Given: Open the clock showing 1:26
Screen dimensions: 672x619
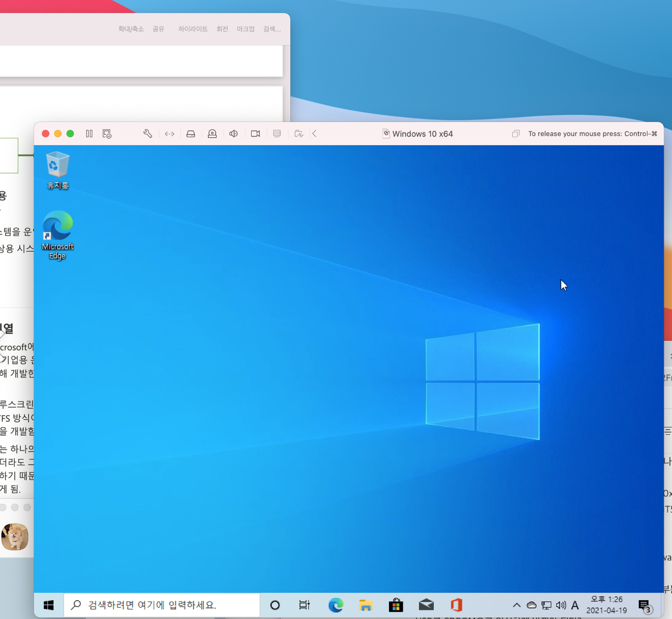Looking at the screenshot, I should point(607,605).
